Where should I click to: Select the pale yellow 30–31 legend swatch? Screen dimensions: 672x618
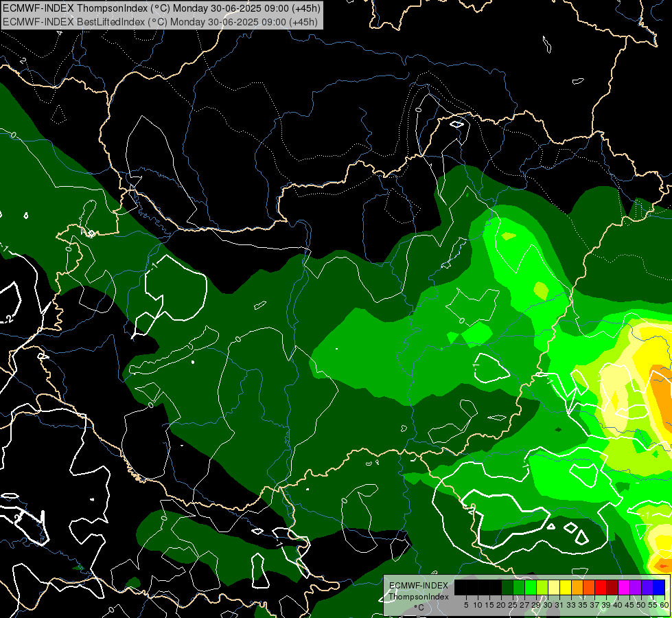point(554,587)
